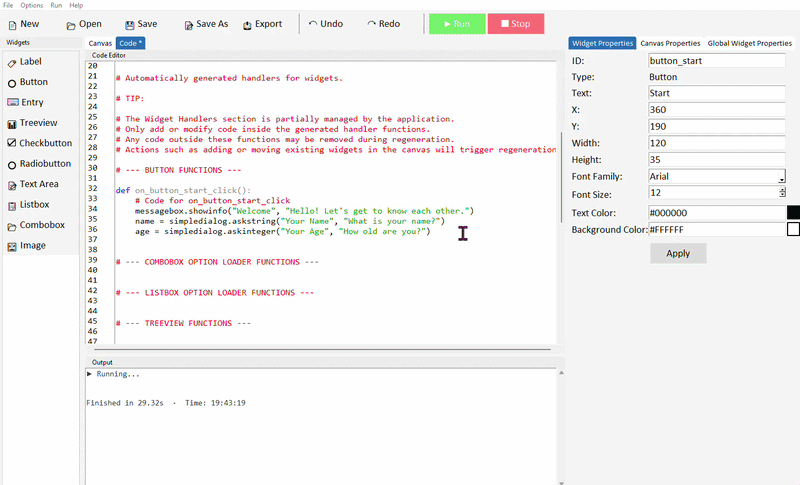Select the Label widget icon
This screenshot has height=485, width=800.
click(12, 63)
